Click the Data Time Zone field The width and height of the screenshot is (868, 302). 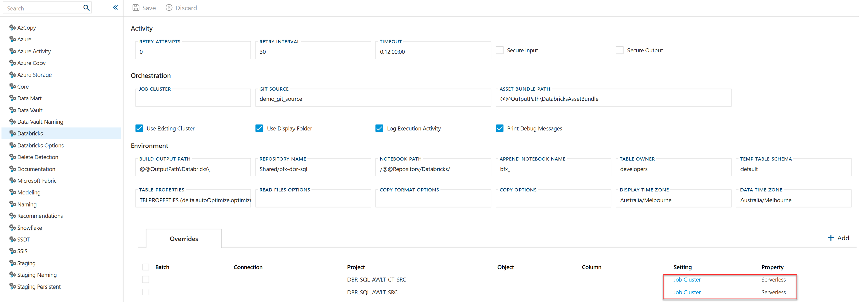[x=794, y=199]
